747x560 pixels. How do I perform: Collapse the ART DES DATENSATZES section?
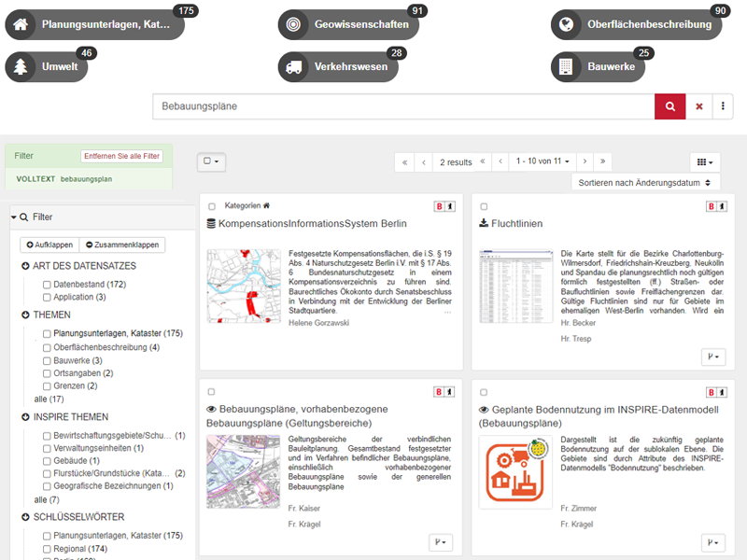pyautogui.click(x=26, y=266)
